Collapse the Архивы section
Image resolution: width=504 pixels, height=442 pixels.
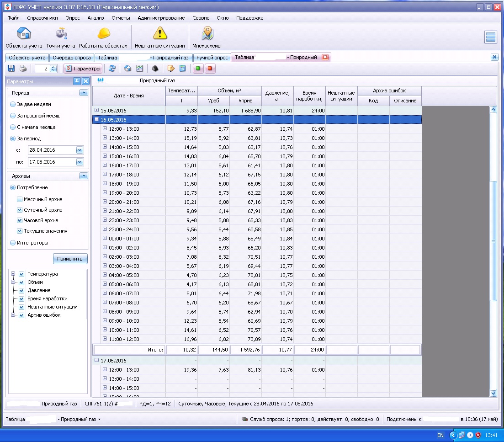pyautogui.click(x=84, y=176)
